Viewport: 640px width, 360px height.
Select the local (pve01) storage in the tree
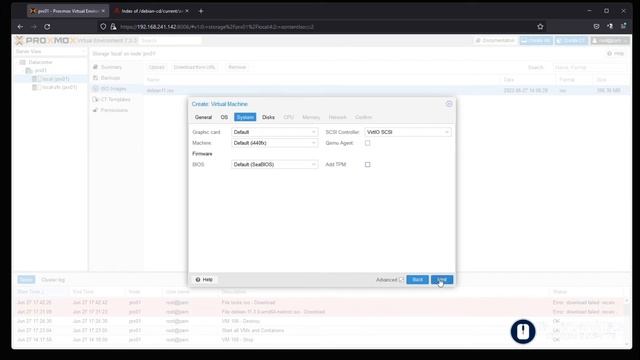55,79
